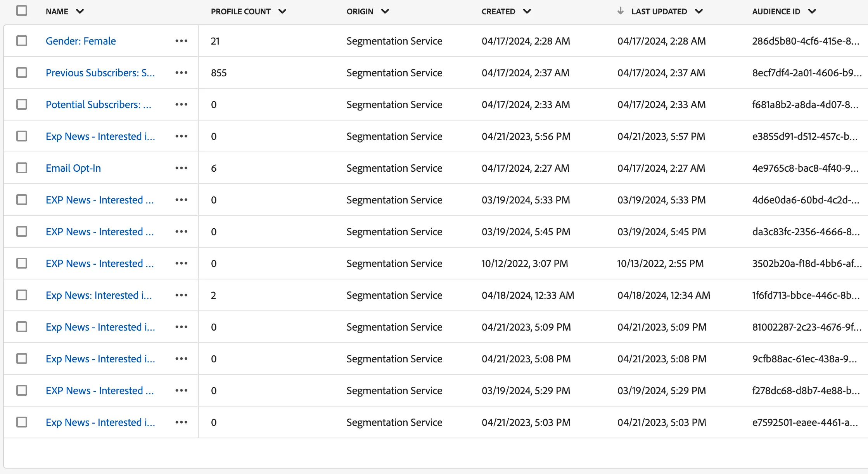The image size is (868, 474).
Task: Open more actions for Gender: Female row
Action: (181, 41)
